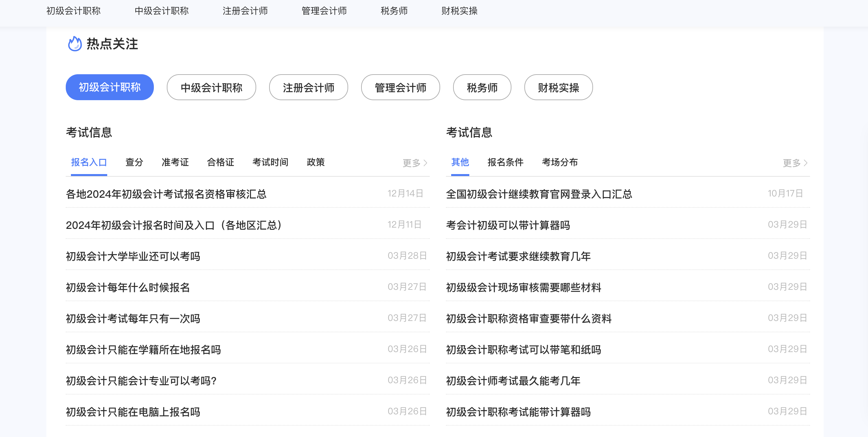The width and height of the screenshot is (868, 437).
Task: Open 管理会计师 in top navigation bar
Action: pyautogui.click(x=324, y=11)
